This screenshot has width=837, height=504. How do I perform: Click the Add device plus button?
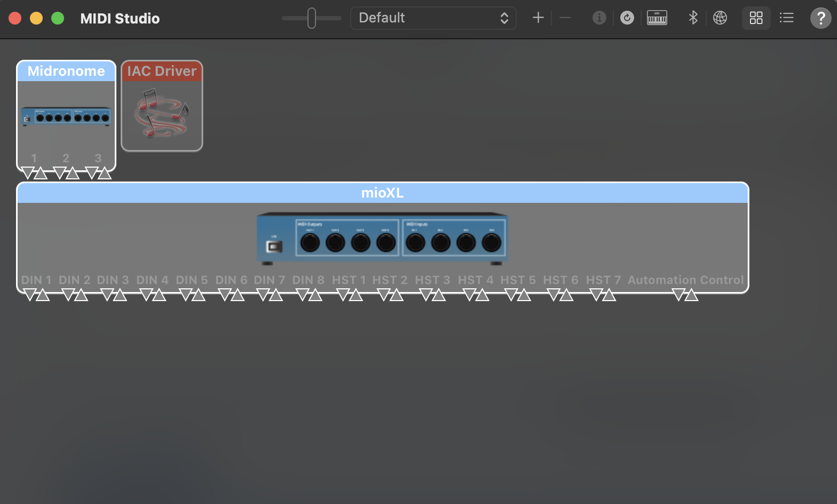coord(538,18)
